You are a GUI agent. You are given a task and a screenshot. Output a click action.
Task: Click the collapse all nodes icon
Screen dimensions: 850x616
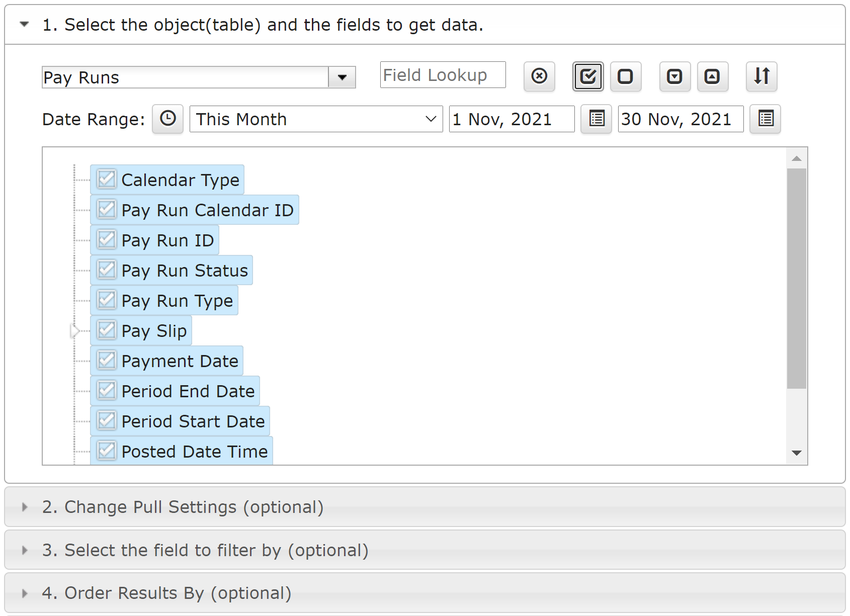(x=713, y=76)
